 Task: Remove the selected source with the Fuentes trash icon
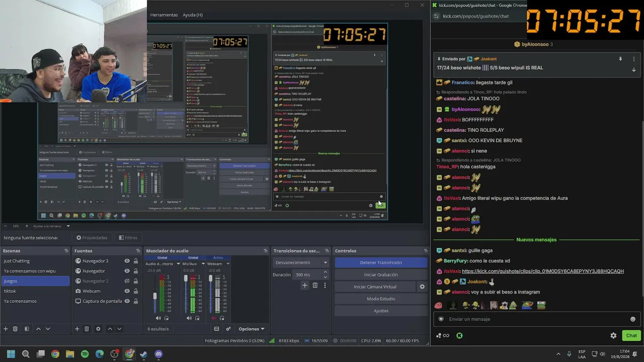coord(87,329)
